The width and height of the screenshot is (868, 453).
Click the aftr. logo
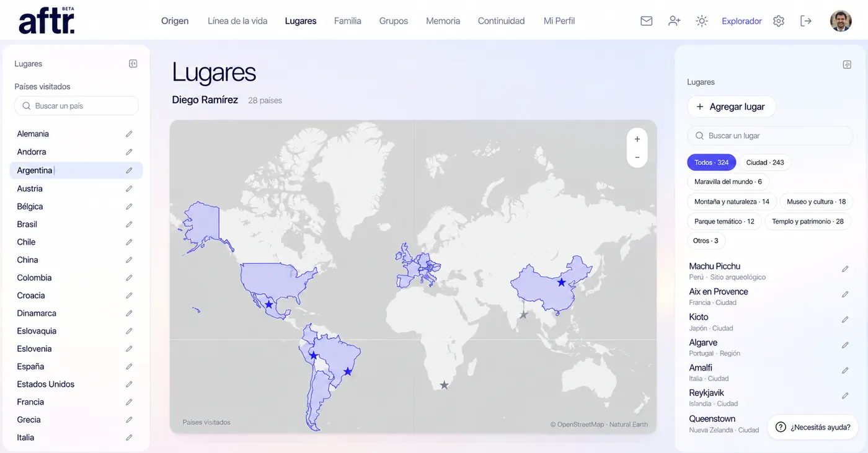(46, 21)
